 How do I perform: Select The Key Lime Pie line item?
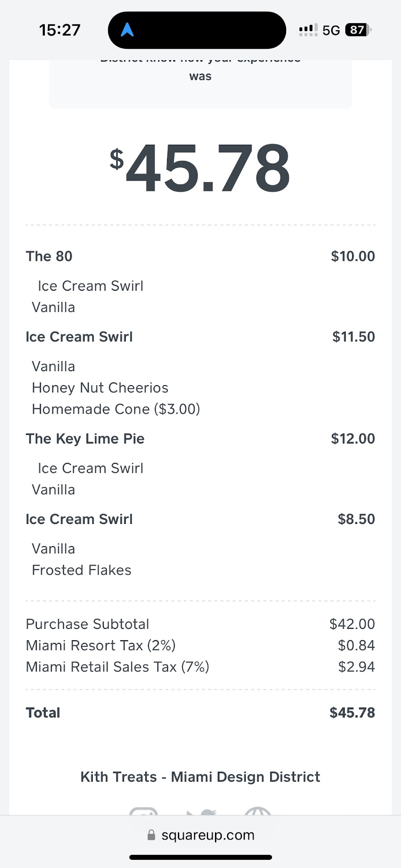click(x=85, y=439)
